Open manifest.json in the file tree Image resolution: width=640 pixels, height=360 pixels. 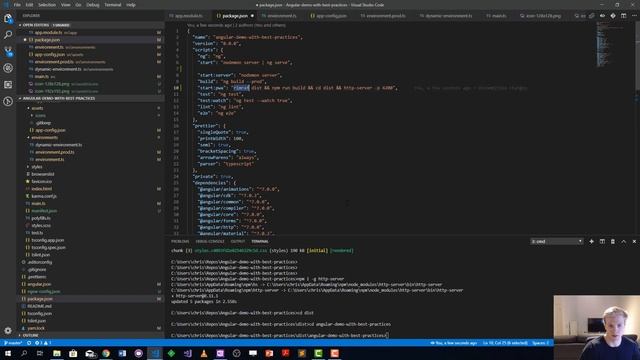pos(44,211)
